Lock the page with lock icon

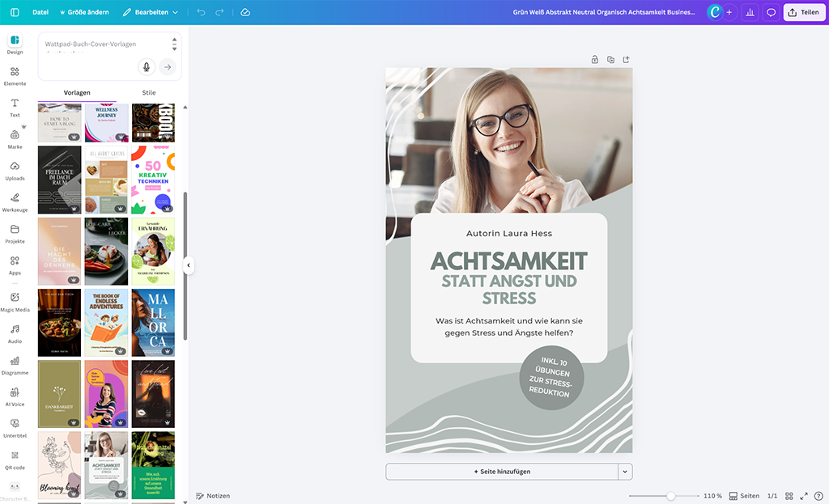[595, 60]
